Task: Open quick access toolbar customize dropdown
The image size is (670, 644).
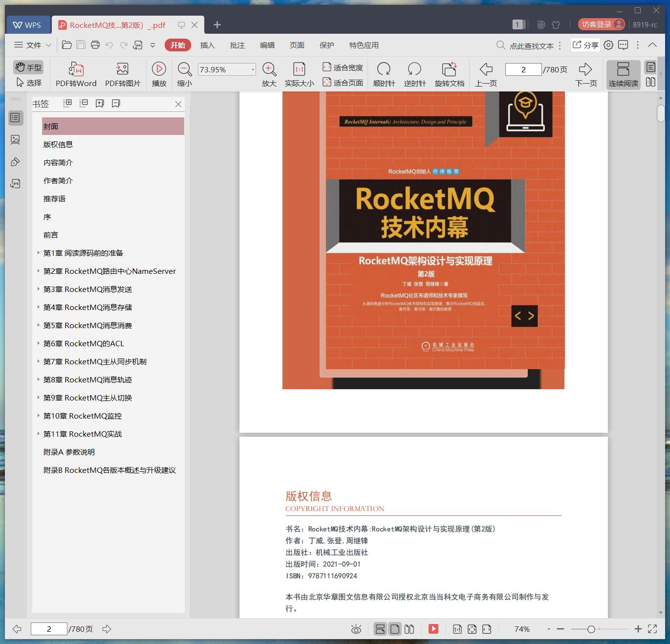Action: point(152,45)
